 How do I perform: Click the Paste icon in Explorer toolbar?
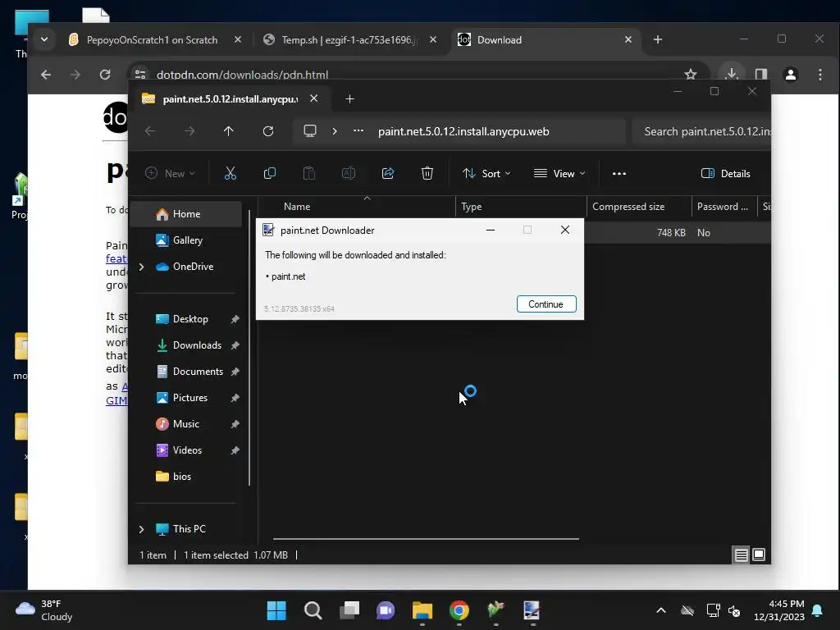pyautogui.click(x=309, y=173)
